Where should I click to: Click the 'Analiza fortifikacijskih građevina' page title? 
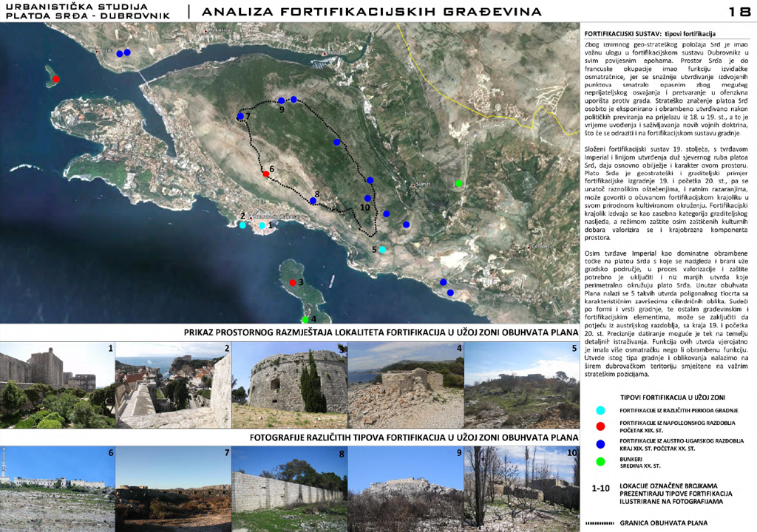tap(372, 12)
